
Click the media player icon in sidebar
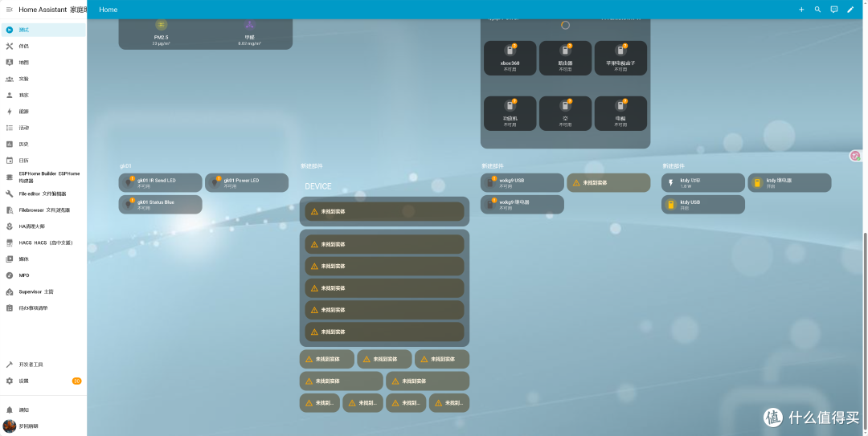[x=10, y=259]
